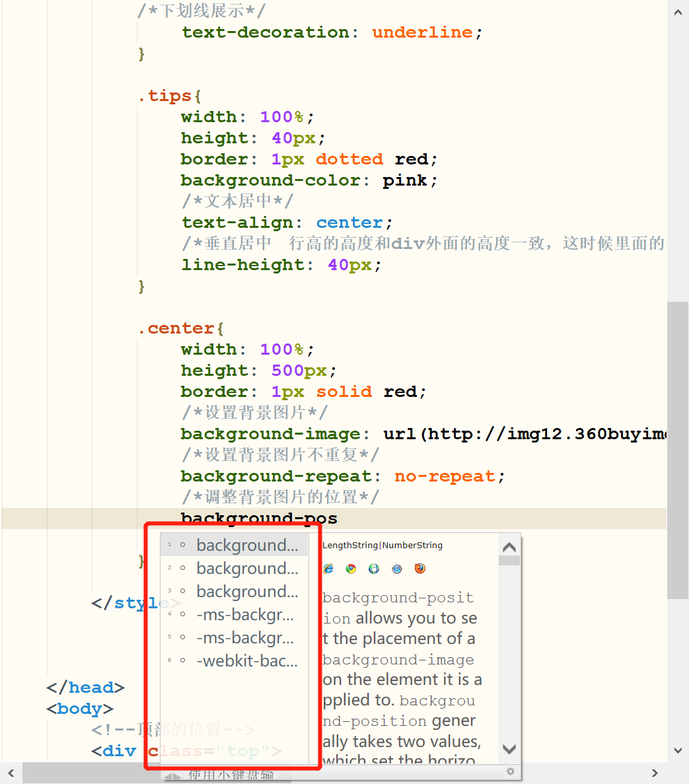Screen dimensions: 689x784
Task: Select the '-webkit-bac...' suggestion
Action: (234, 660)
